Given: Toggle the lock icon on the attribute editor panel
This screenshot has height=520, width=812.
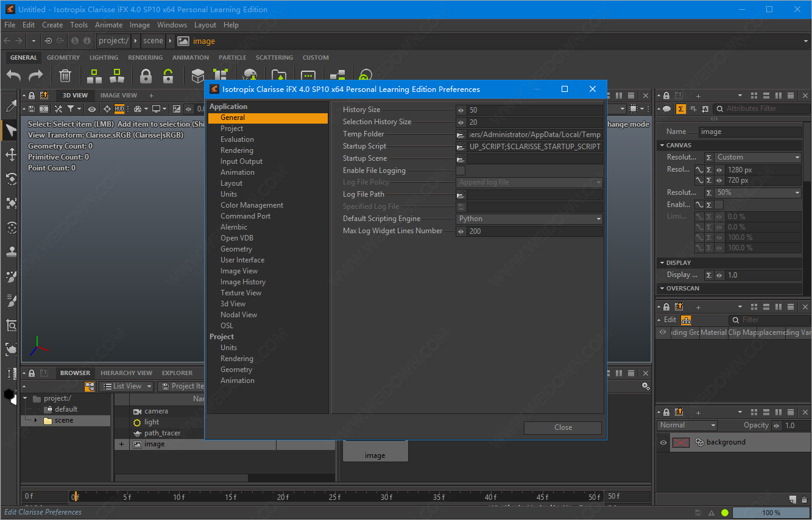Looking at the screenshot, I should coord(666,96).
